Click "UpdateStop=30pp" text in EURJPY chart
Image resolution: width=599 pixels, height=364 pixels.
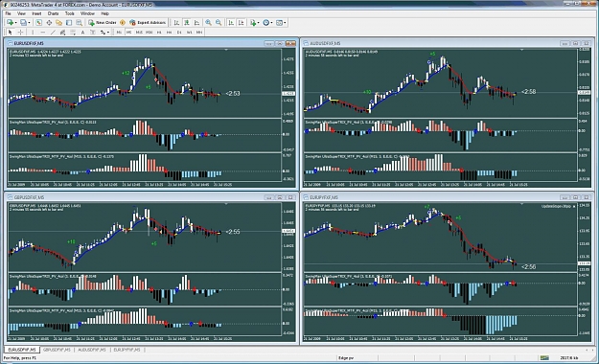pos(556,206)
